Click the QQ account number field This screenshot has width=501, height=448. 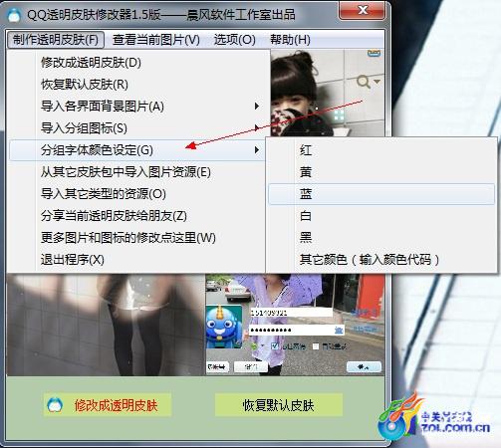point(291,313)
